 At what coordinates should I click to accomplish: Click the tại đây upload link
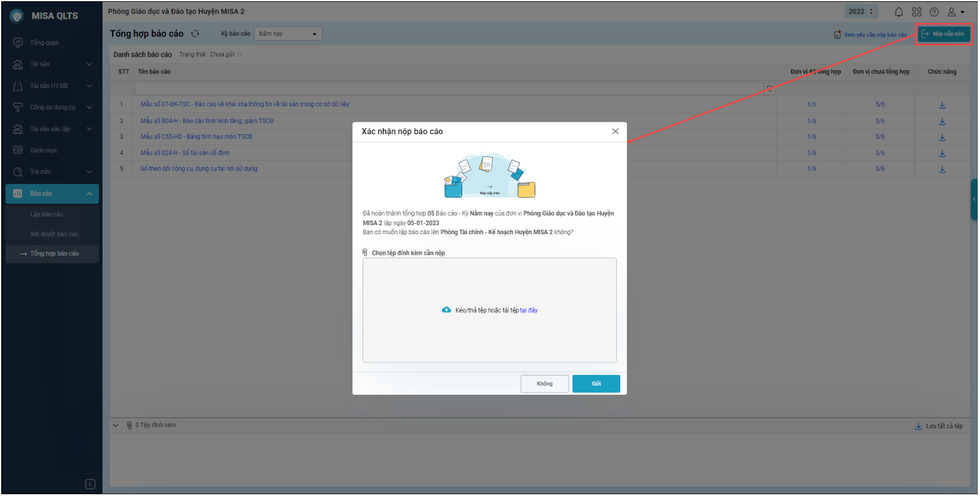click(529, 310)
